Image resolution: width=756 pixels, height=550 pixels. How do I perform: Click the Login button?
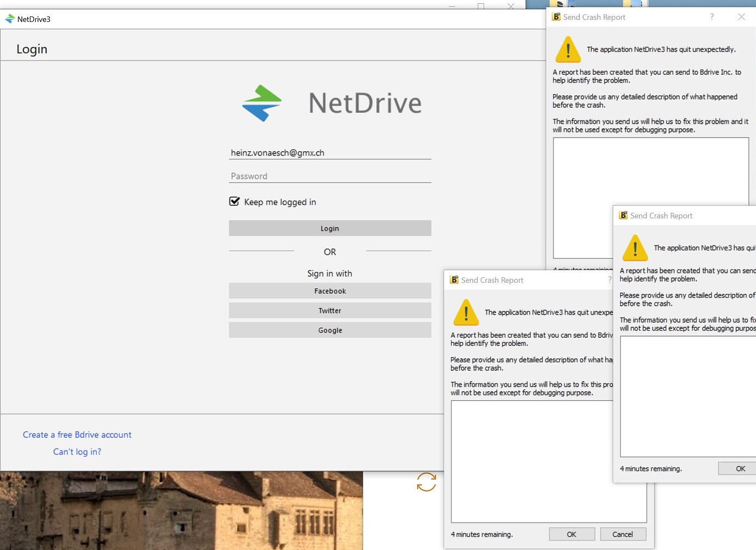[x=330, y=228]
